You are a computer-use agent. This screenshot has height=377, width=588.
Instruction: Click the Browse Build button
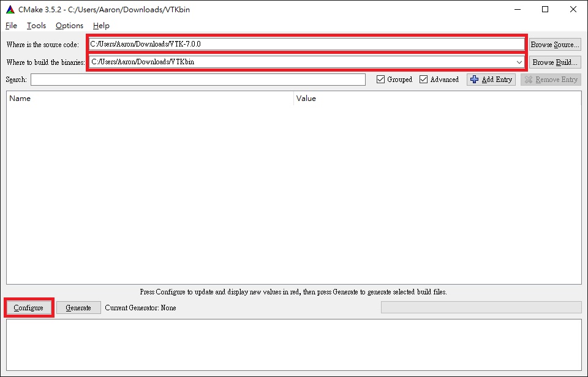coord(555,62)
